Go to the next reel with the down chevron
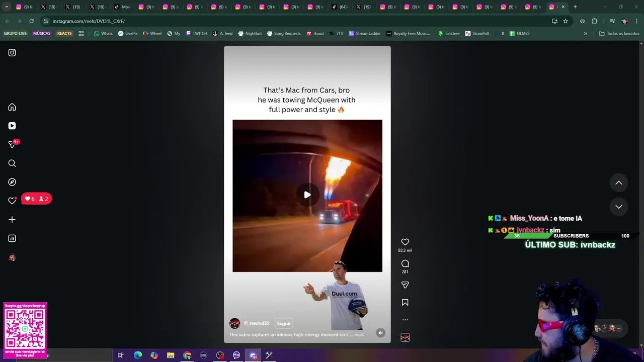Viewport: 644px width, 362px height. (x=619, y=207)
